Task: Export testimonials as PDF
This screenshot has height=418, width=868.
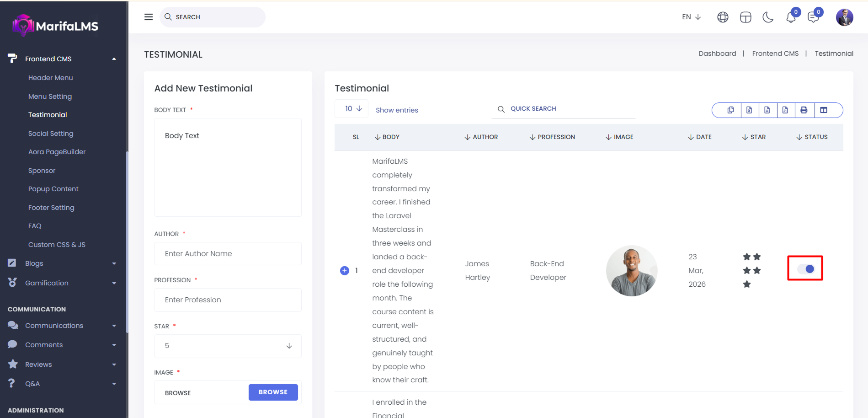Action: [x=785, y=110]
